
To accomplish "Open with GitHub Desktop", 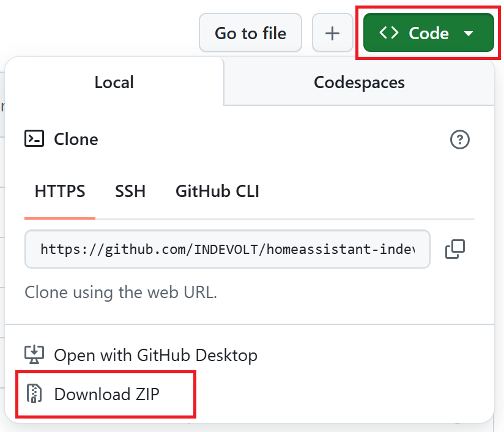I will coord(155,355).
